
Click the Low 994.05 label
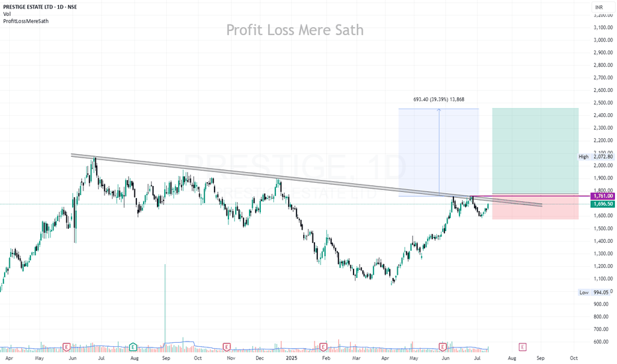594,293
